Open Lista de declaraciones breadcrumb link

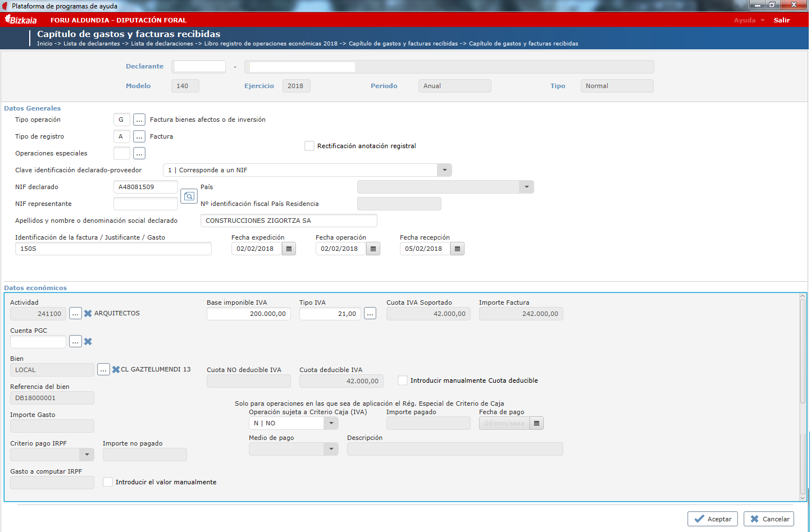pyautogui.click(x=162, y=44)
